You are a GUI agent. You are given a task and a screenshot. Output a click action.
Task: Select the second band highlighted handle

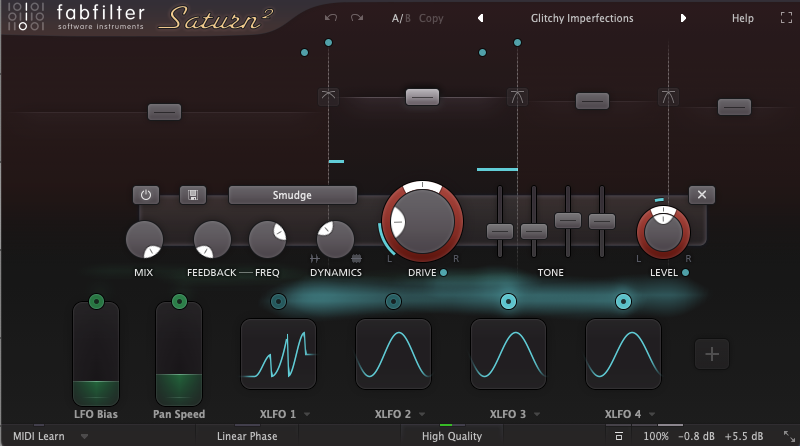(422, 96)
